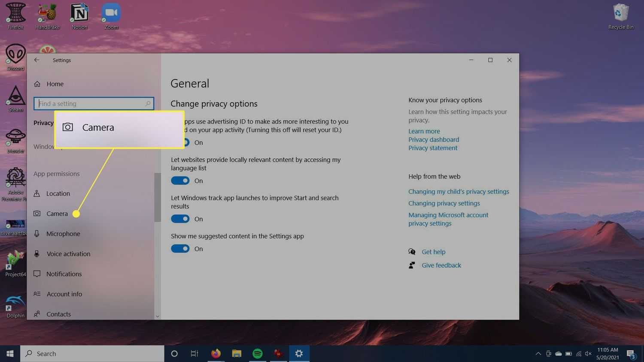Screen dimensions: 644x362
Task: Disable locally relevant content language toggle
Action: pos(180,181)
